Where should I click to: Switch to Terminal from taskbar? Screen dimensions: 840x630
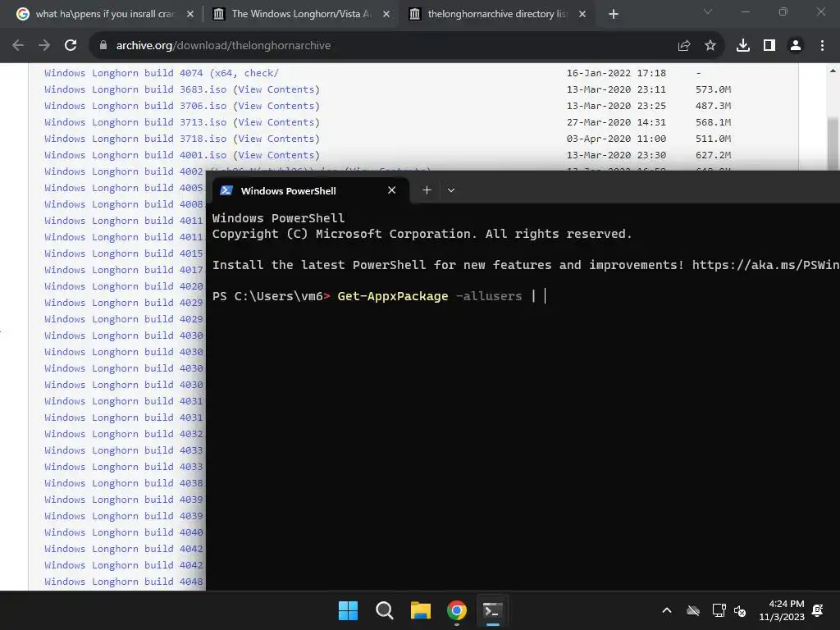pos(493,610)
